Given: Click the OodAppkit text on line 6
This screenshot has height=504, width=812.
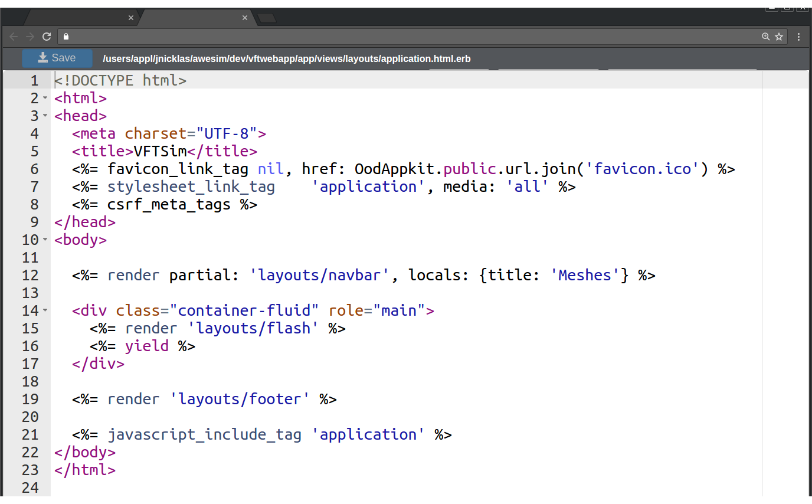Looking at the screenshot, I should point(395,169).
